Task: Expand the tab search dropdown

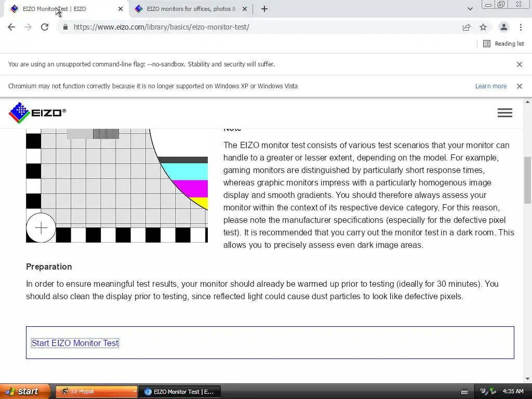Action: point(470,9)
